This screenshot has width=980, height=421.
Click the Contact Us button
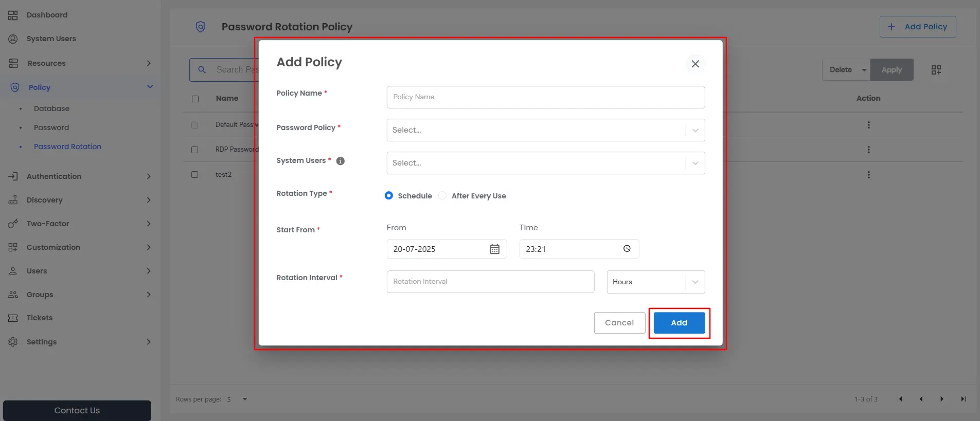pos(77,411)
